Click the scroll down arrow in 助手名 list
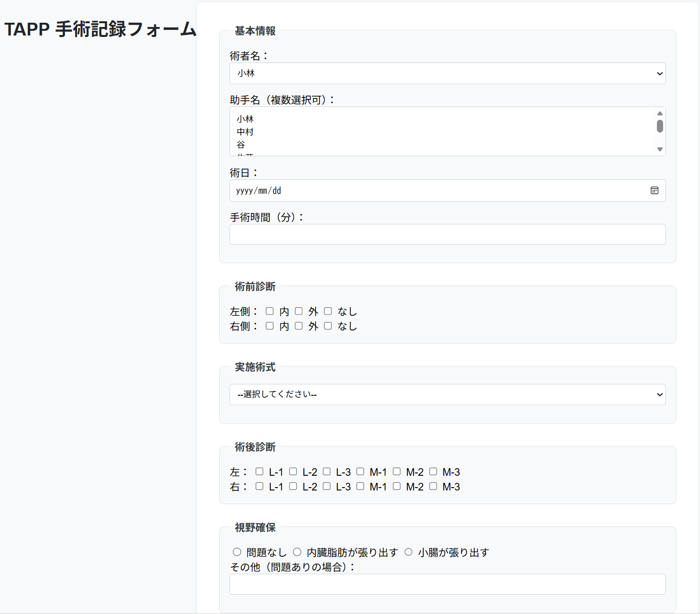 (x=660, y=150)
